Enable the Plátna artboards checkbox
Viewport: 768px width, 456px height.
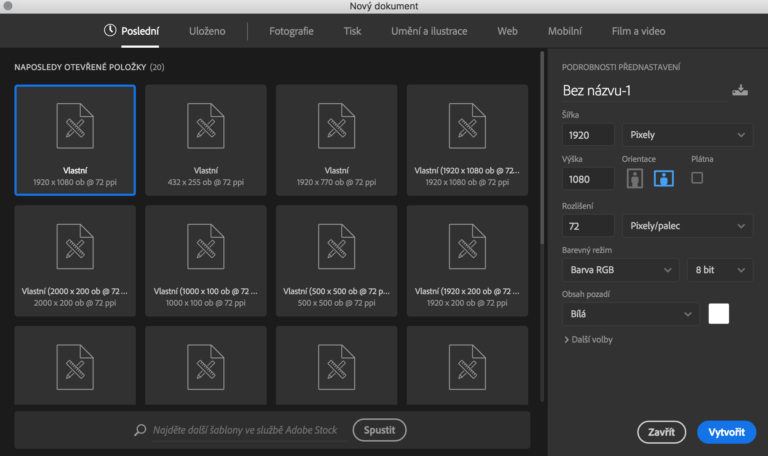click(x=697, y=177)
